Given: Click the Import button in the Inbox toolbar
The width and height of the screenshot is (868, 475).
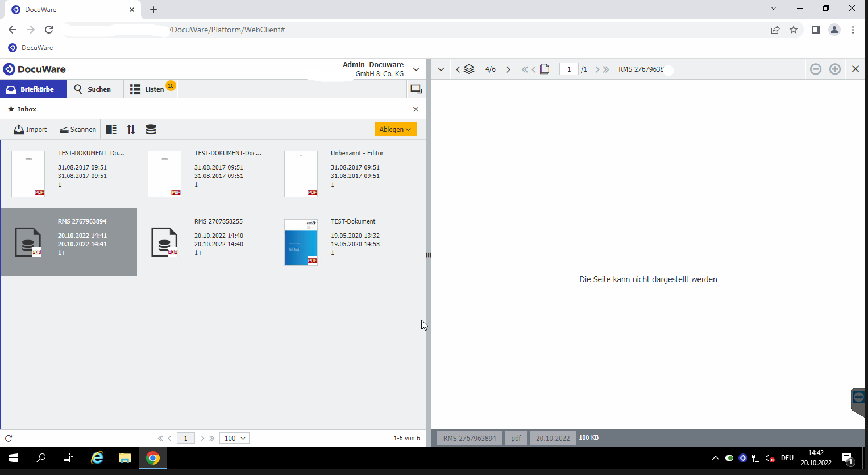Looking at the screenshot, I should click(31, 130).
